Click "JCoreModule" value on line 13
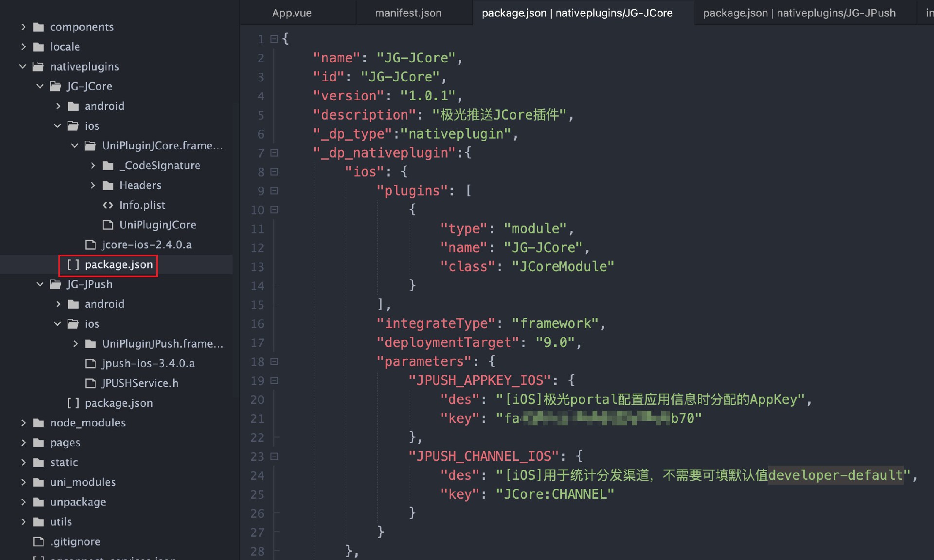The width and height of the screenshot is (934, 560). tap(563, 266)
